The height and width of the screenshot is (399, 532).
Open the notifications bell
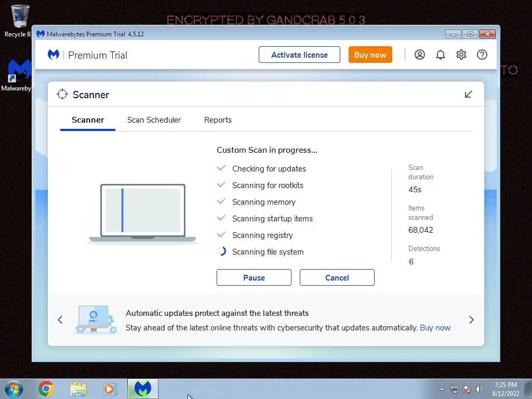click(x=441, y=55)
